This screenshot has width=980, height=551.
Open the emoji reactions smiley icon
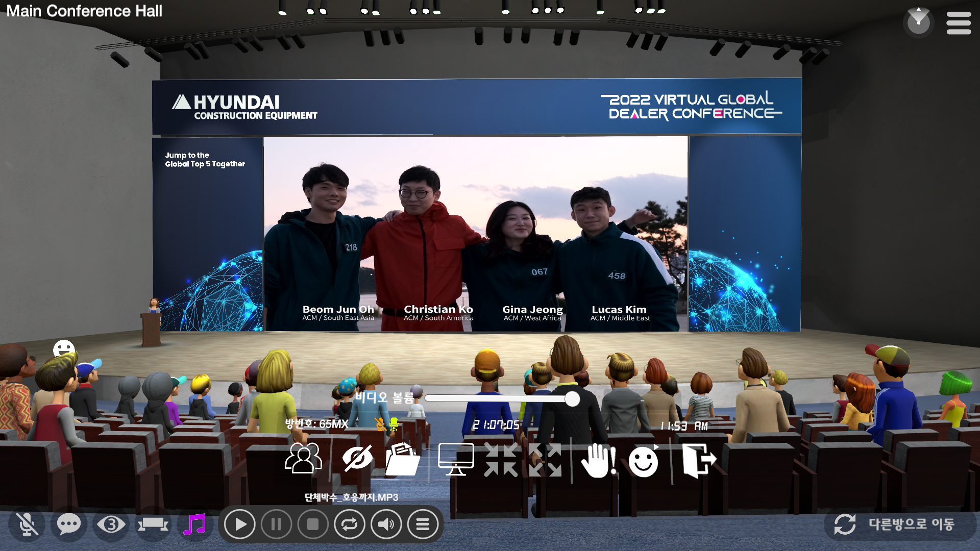pyautogui.click(x=644, y=461)
